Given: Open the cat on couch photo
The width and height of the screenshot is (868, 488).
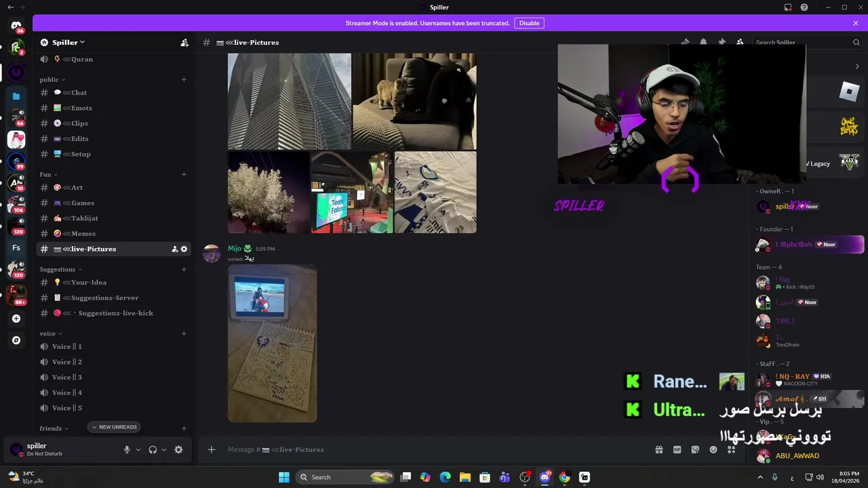Looking at the screenshot, I should coord(414,101).
